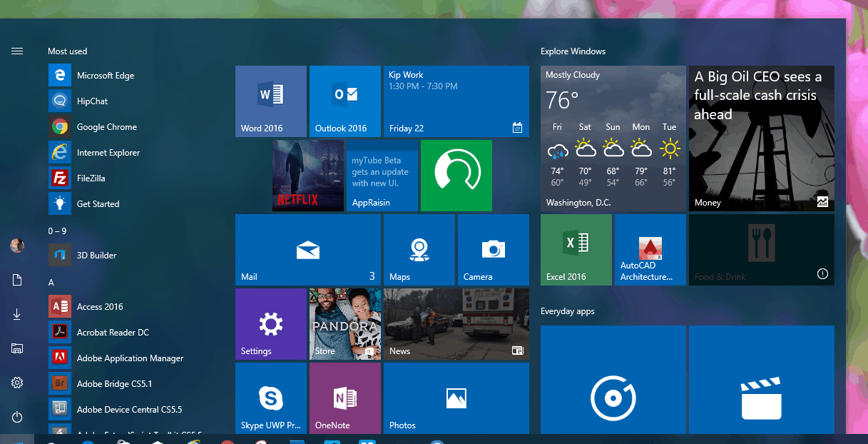Open Settings gear in the left rail
Viewport: 868px width, 444px height.
tap(17, 383)
